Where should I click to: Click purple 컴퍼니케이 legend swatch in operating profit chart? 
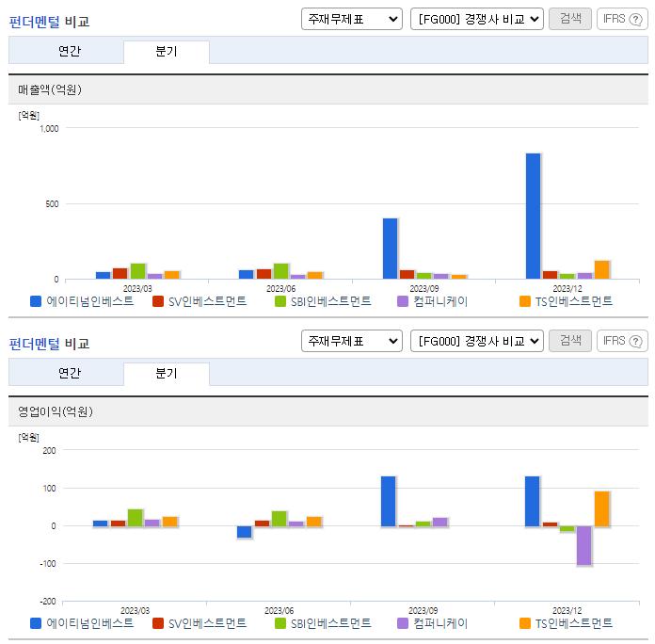(x=403, y=623)
